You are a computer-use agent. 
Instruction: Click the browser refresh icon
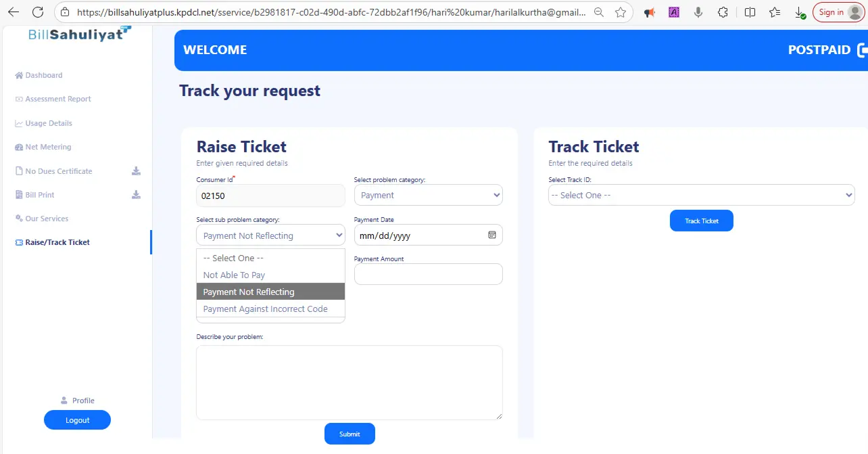pyautogui.click(x=38, y=12)
